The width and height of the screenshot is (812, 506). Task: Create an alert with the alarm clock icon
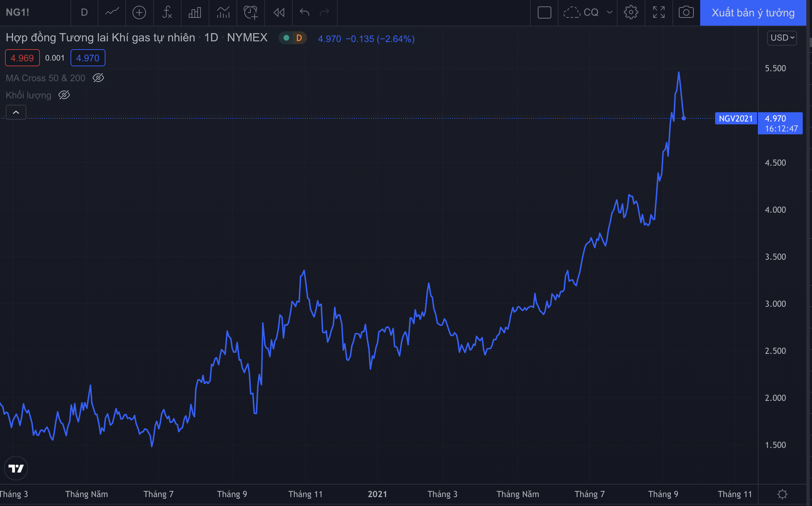pos(250,12)
